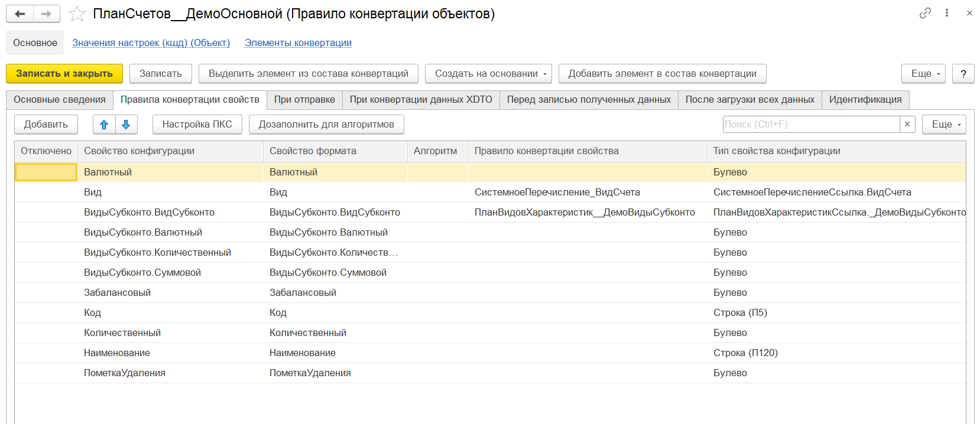Click the СистемноеПеречисление_ВидСчета rule cell
The width and height of the screenshot is (980, 424).
click(588, 192)
